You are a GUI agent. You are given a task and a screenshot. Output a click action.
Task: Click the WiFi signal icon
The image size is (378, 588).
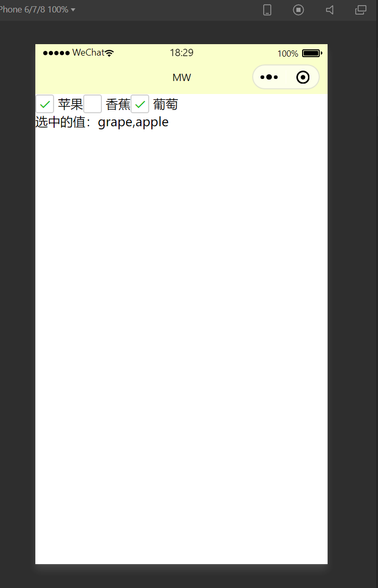tap(109, 53)
